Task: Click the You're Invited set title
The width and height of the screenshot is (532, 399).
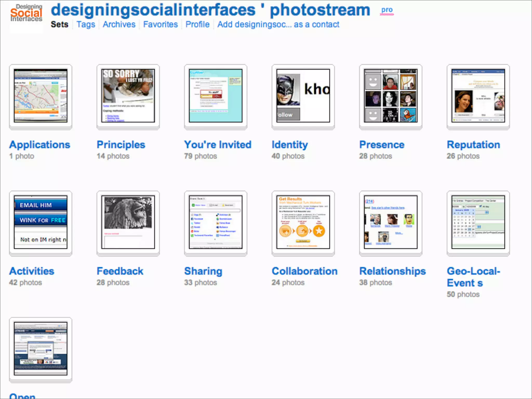Action: click(218, 145)
